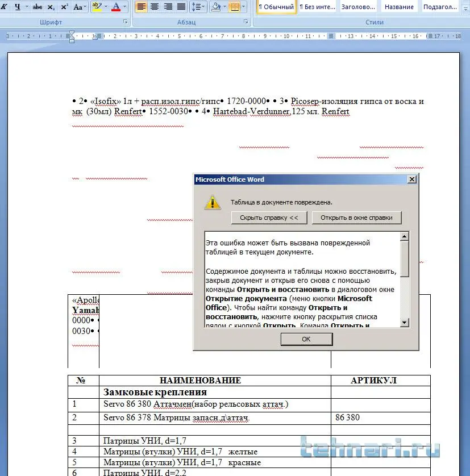Click 'Servo 86 380 Аттачмен' row
Screen dimensions: 470x476
point(249,404)
